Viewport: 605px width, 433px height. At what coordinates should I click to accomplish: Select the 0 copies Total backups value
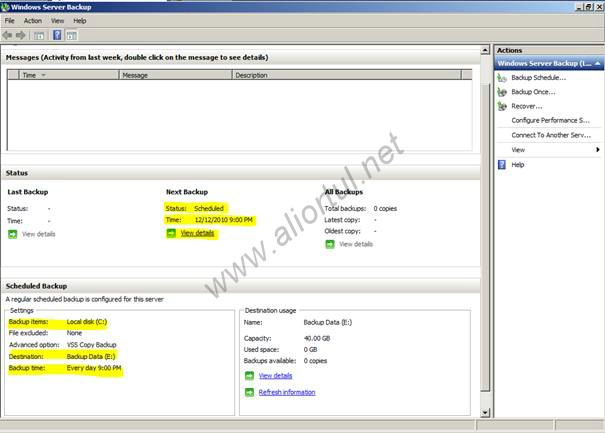coord(385,208)
